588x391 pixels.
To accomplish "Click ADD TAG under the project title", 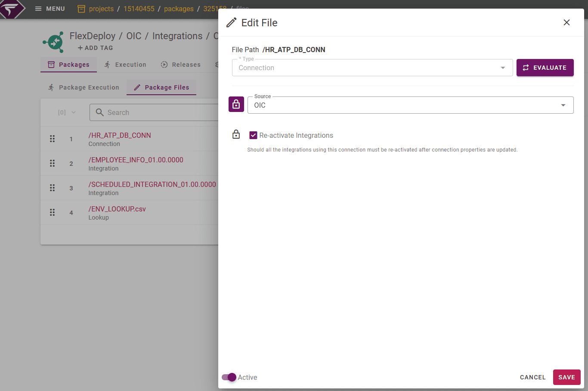I will pyautogui.click(x=95, y=48).
